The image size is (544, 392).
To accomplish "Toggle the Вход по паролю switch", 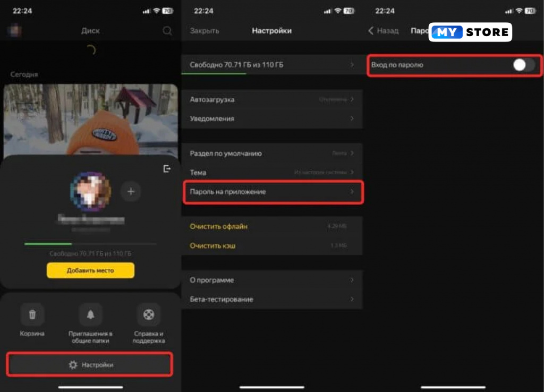I will click(x=523, y=65).
